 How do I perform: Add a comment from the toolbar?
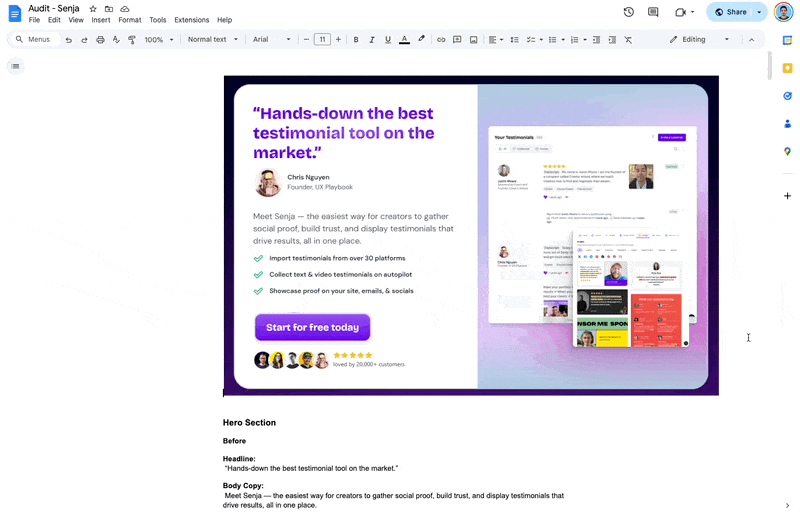tap(457, 39)
